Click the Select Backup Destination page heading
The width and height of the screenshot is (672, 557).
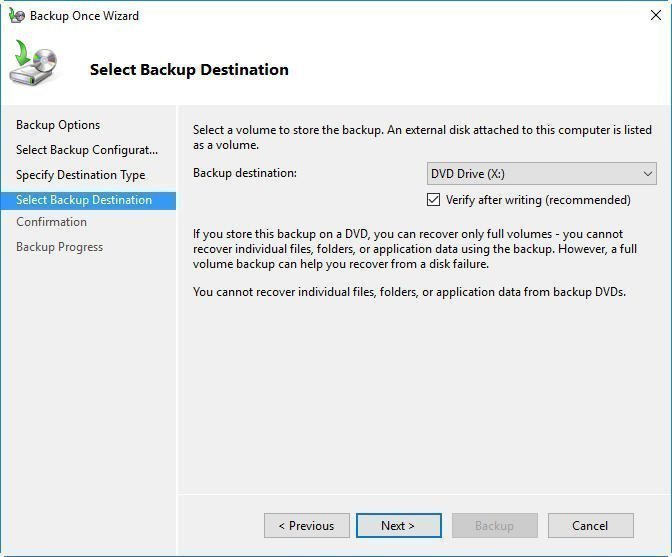pos(189,70)
